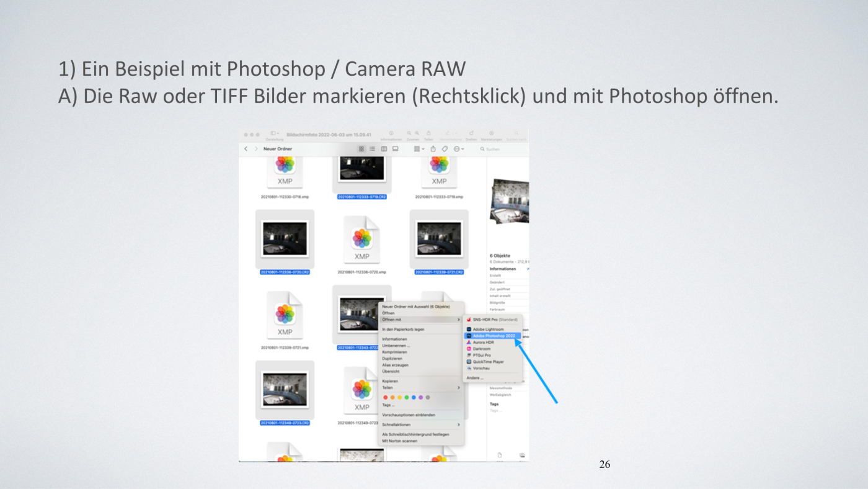
Task: Click the Finder share icon
Action: click(433, 148)
